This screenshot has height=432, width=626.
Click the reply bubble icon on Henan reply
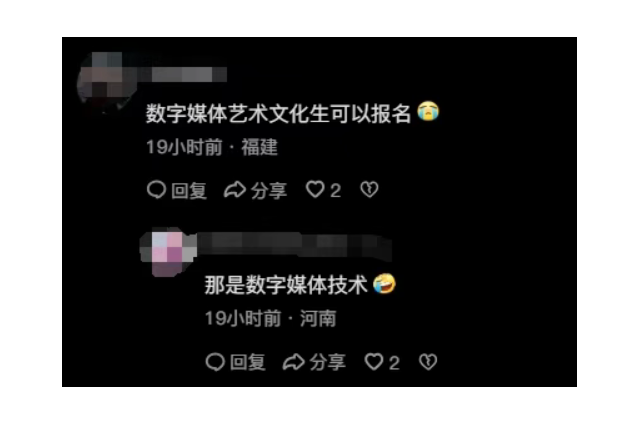(x=215, y=362)
